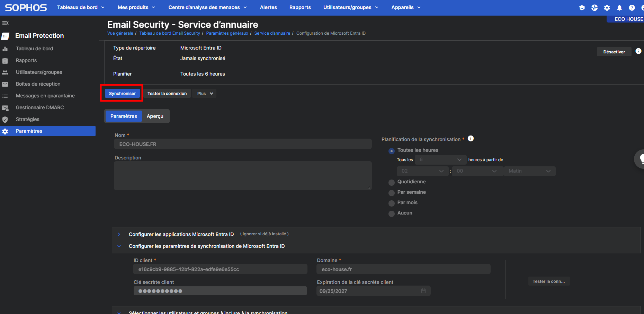Click the Description text area

tap(243, 176)
